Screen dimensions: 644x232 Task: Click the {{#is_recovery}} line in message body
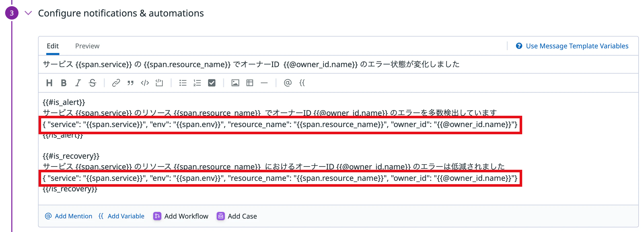tap(71, 156)
